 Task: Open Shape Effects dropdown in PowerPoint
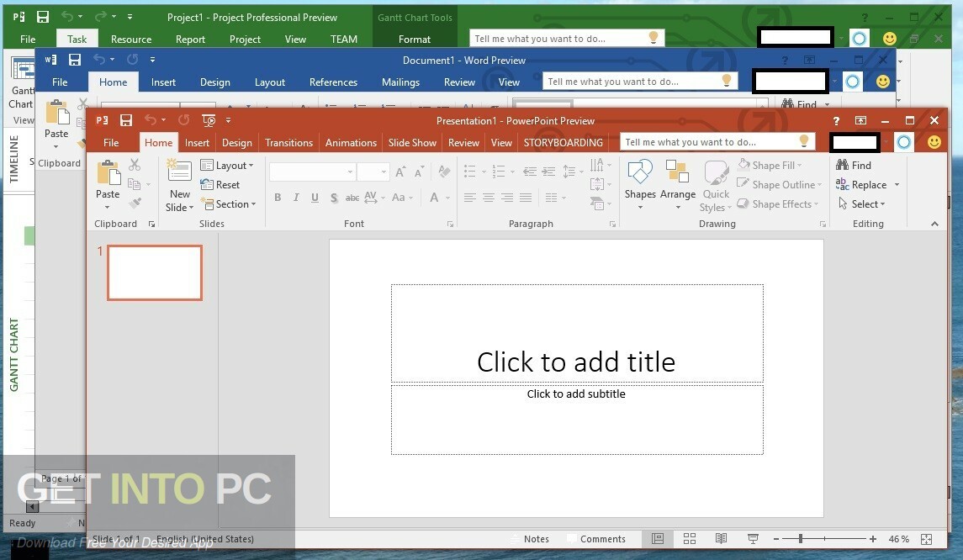777,203
